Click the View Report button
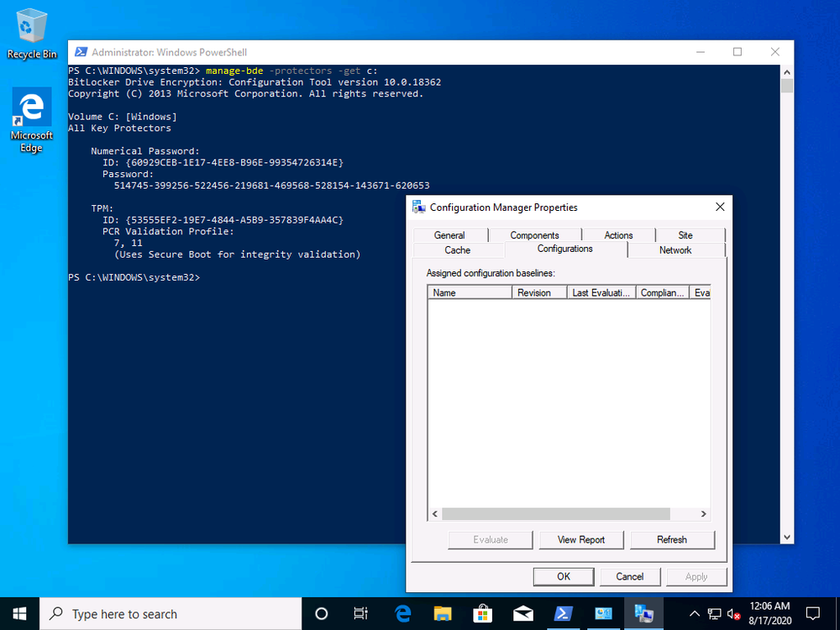This screenshot has height=630, width=840. 581,540
